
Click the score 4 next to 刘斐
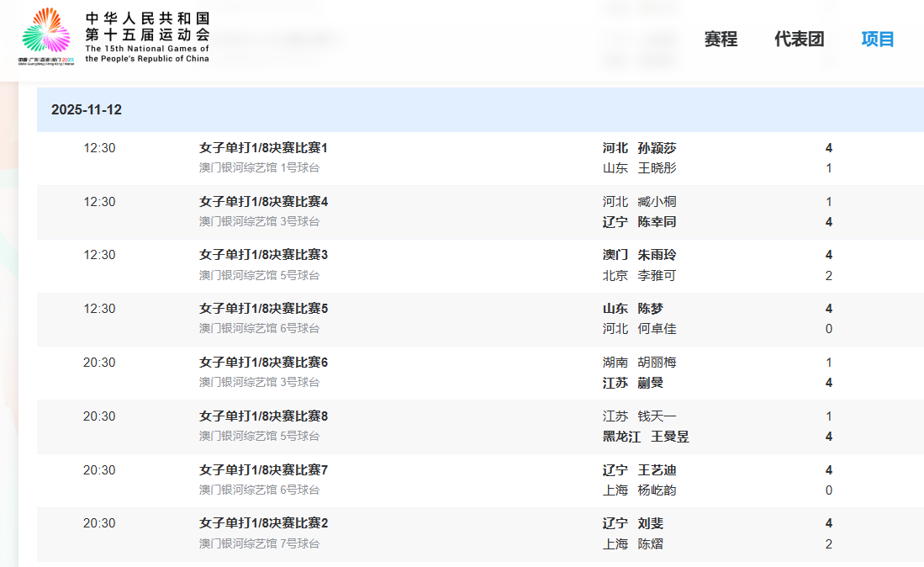pos(828,522)
